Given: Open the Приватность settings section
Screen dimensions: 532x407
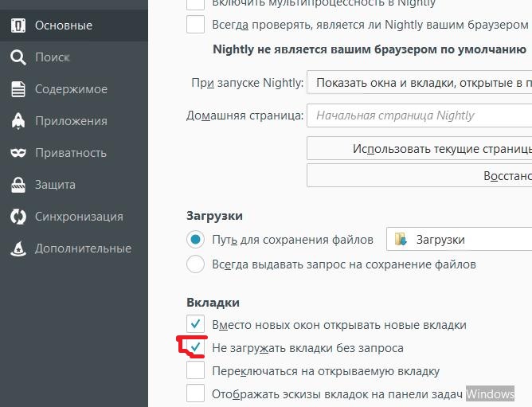Looking at the screenshot, I should [74, 153].
